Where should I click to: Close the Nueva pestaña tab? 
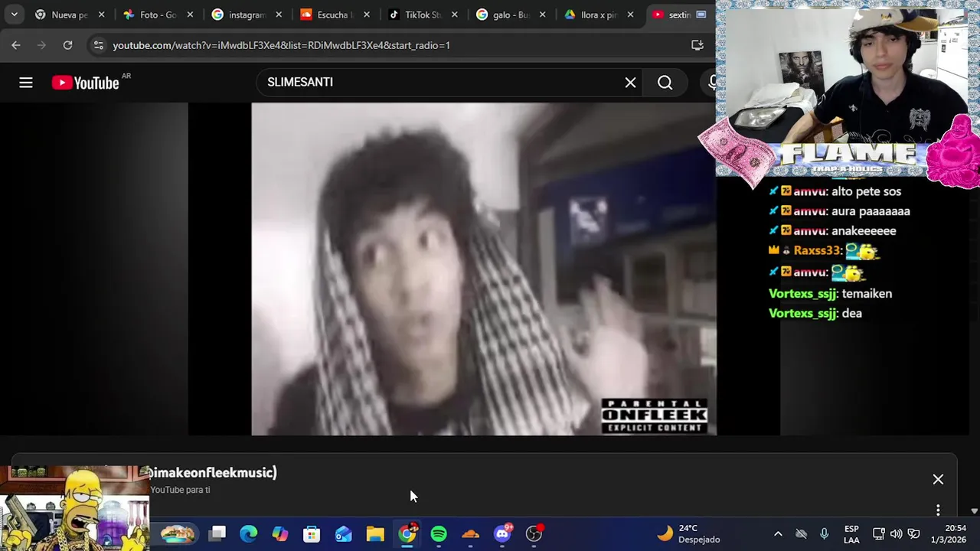point(101,15)
